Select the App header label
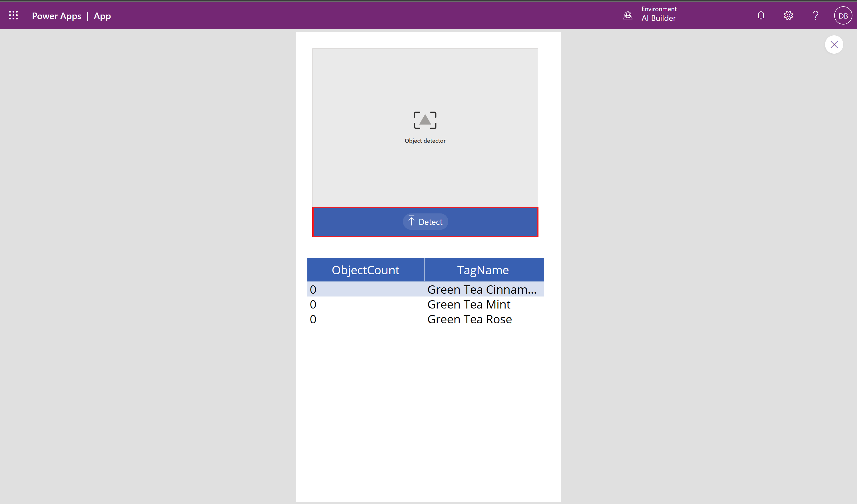857x504 pixels. click(102, 16)
